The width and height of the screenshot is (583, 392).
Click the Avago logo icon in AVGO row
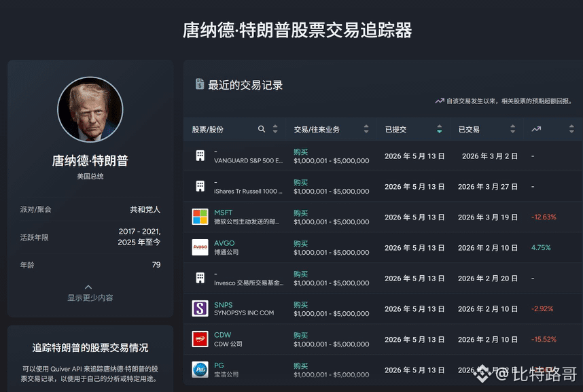tap(200, 247)
